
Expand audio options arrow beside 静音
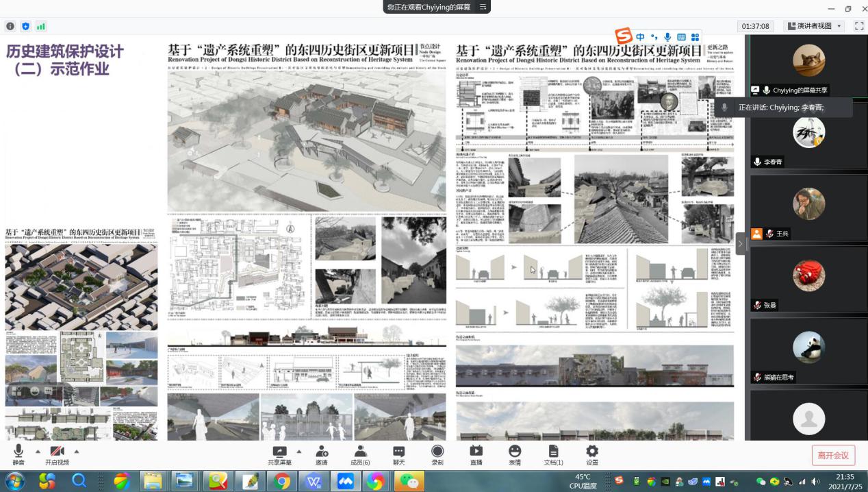click(x=37, y=451)
